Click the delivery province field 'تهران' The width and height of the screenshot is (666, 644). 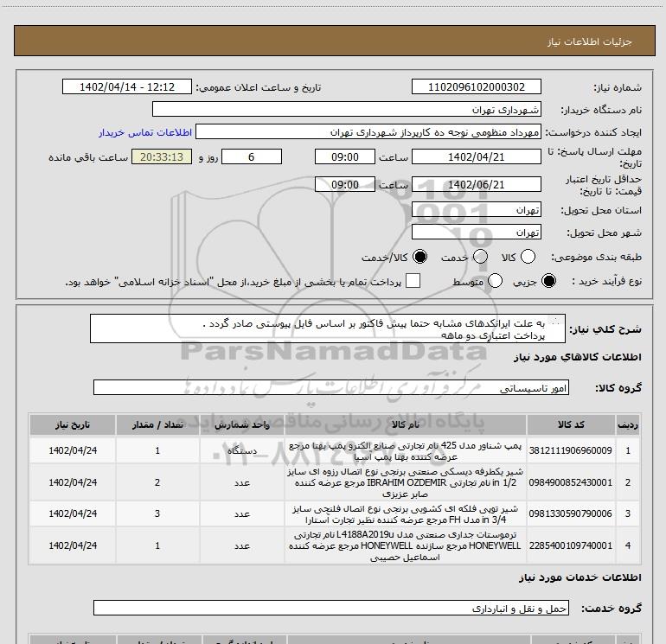click(x=476, y=209)
